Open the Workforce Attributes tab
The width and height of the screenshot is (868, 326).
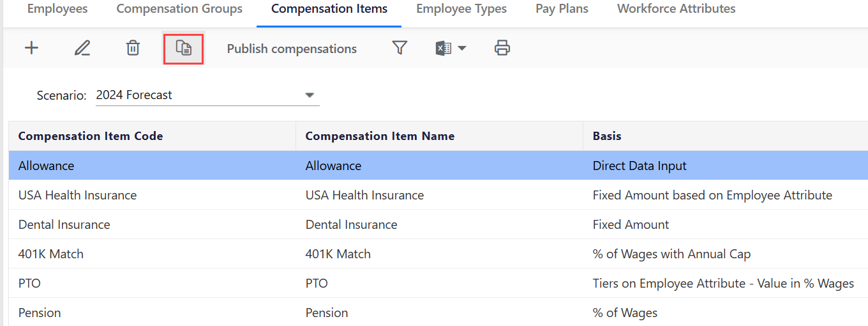(676, 9)
